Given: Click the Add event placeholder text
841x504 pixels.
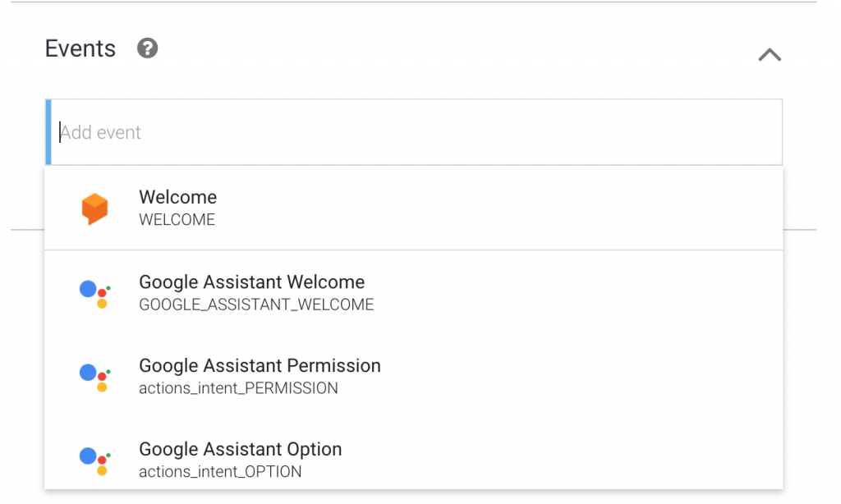Looking at the screenshot, I should point(101,133).
